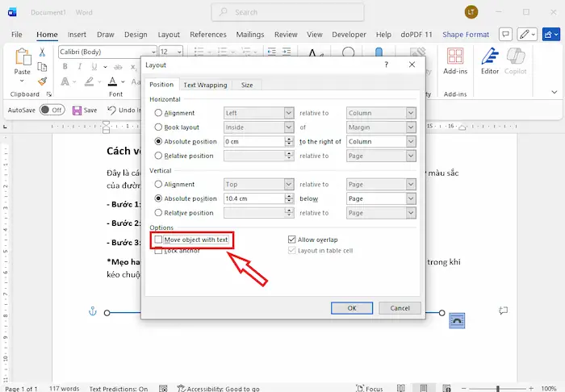Uncheck the Allow overlap checkbox
565x392 pixels.
292,240
